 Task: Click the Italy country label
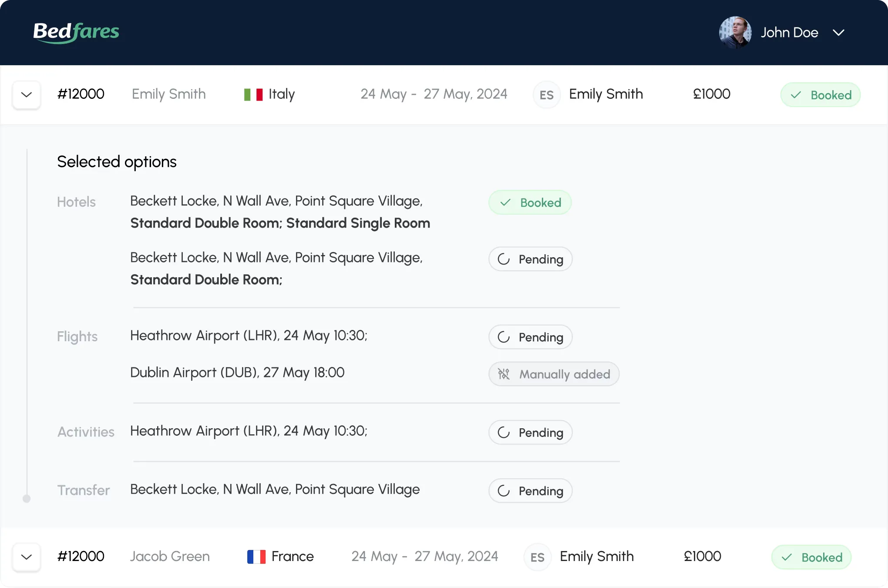pyautogui.click(x=282, y=94)
